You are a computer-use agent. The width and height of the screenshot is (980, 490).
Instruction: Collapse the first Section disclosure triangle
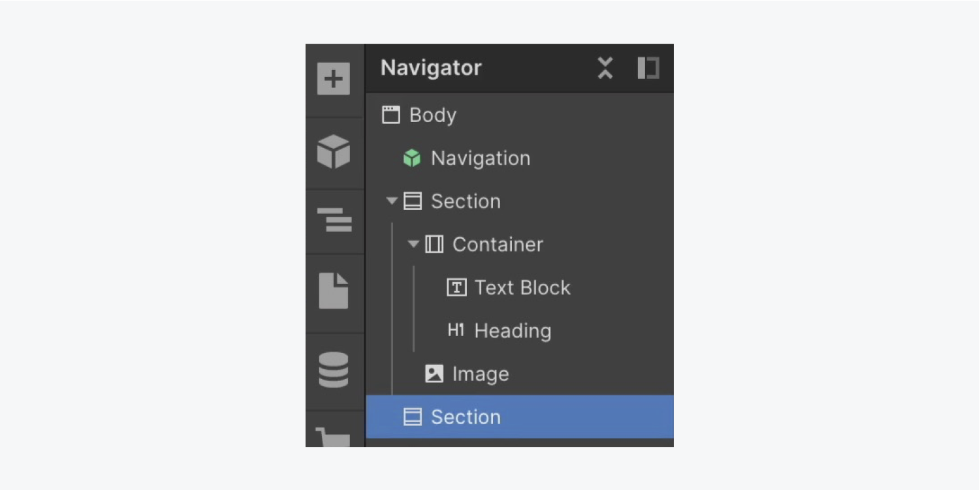pyautogui.click(x=392, y=201)
